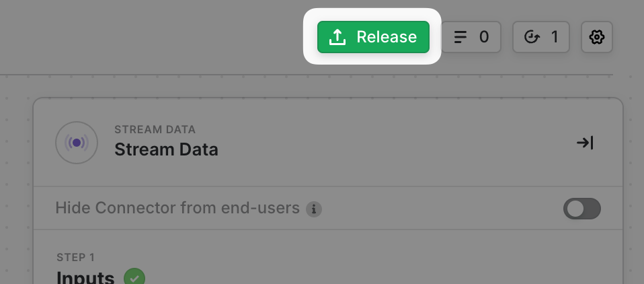Click the green Release button
The image size is (644, 284).
tap(373, 37)
